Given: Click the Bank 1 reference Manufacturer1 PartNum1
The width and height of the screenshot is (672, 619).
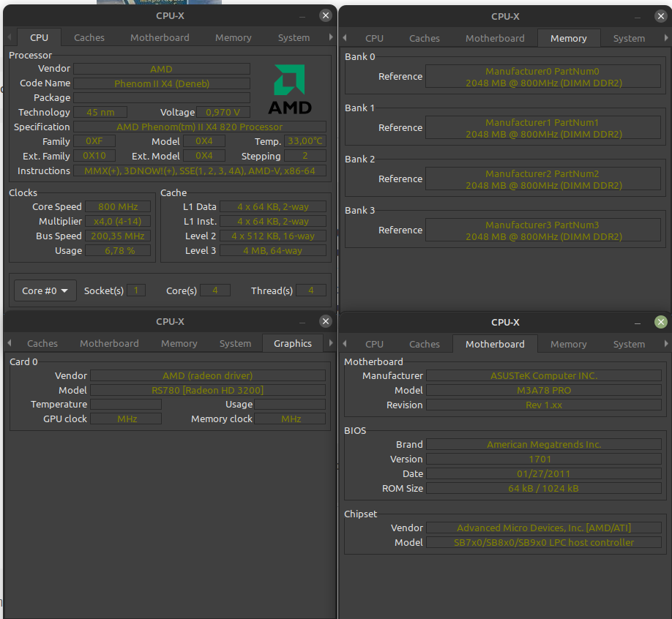Looking at the screenshot, I should pos(543,127).
